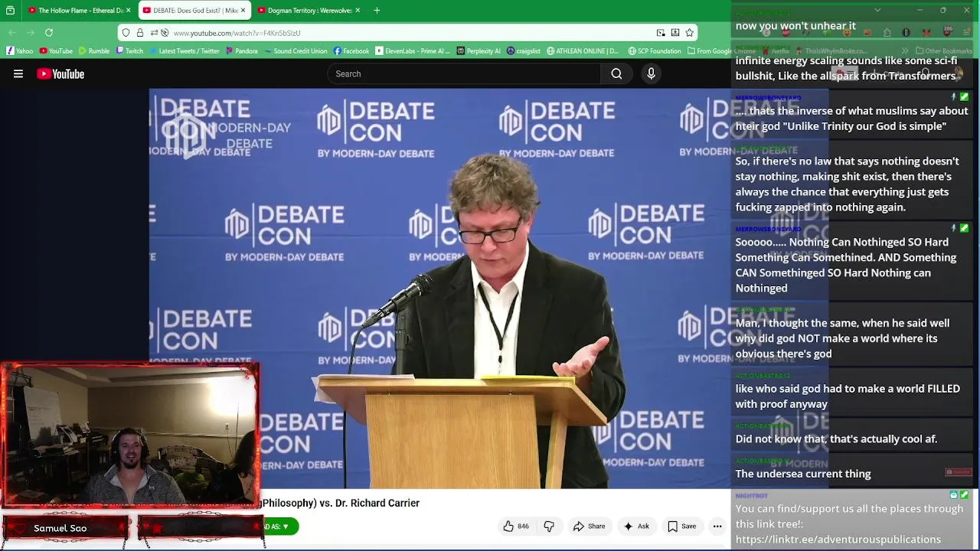
Task: Bookmark this page with star icon
Action: (689, 33)
